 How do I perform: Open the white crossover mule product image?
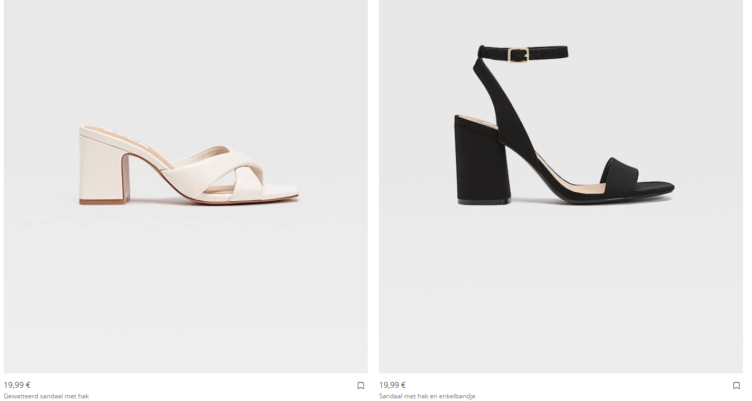tap(186, 187)
